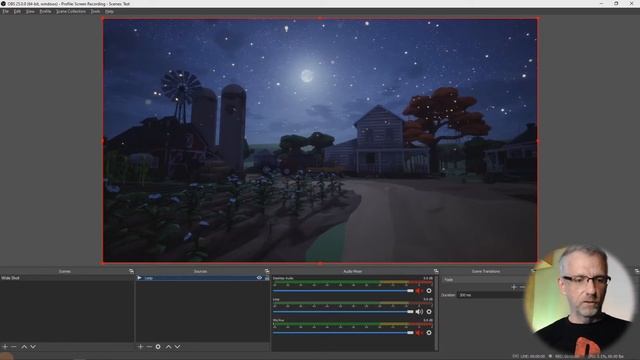Move scene down in Scenes list
Screen dimensions: 640x360
(33, 347)
